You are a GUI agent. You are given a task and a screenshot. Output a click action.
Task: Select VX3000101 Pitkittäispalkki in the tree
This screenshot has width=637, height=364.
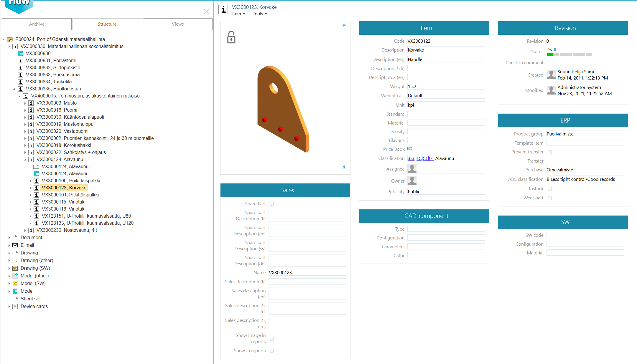coord(70,195)
